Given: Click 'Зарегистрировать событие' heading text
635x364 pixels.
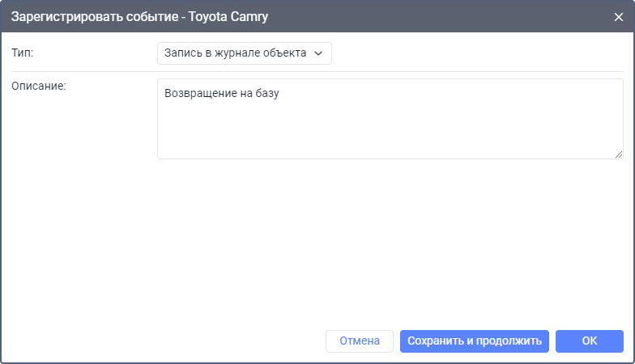Looking at the screenshot, I should pos(91,16).
